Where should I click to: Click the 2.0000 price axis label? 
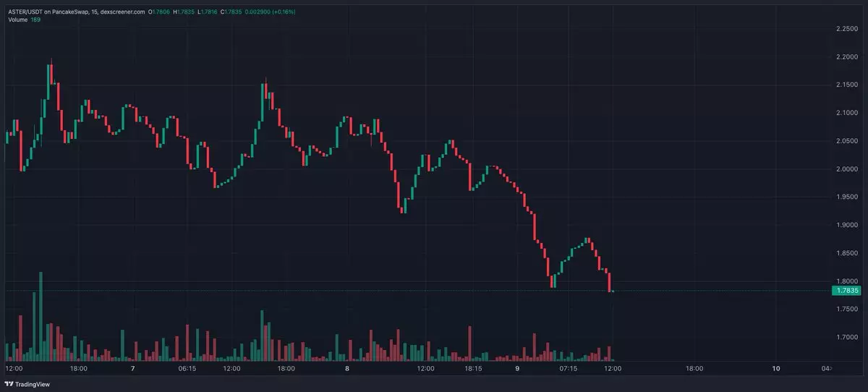click(846, 169)
